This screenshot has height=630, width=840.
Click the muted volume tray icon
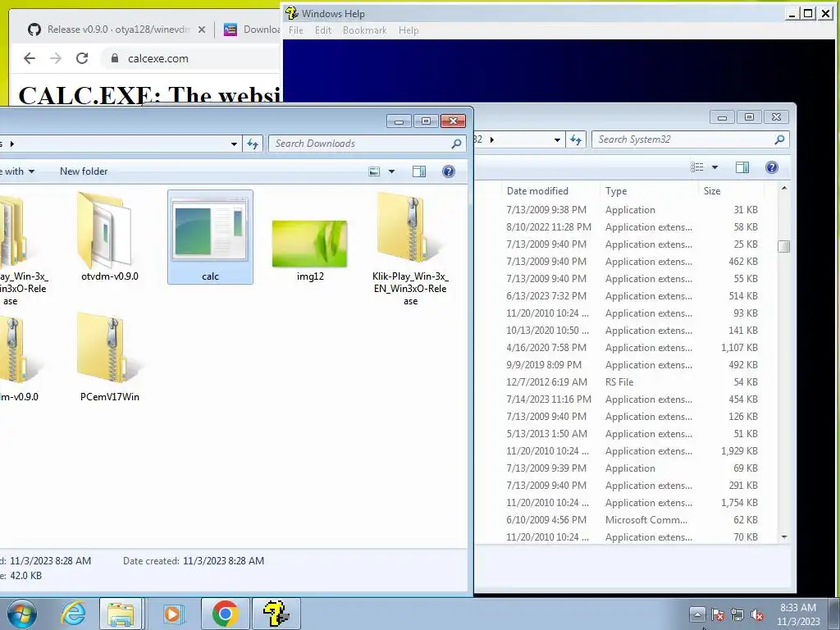(757, 614)
